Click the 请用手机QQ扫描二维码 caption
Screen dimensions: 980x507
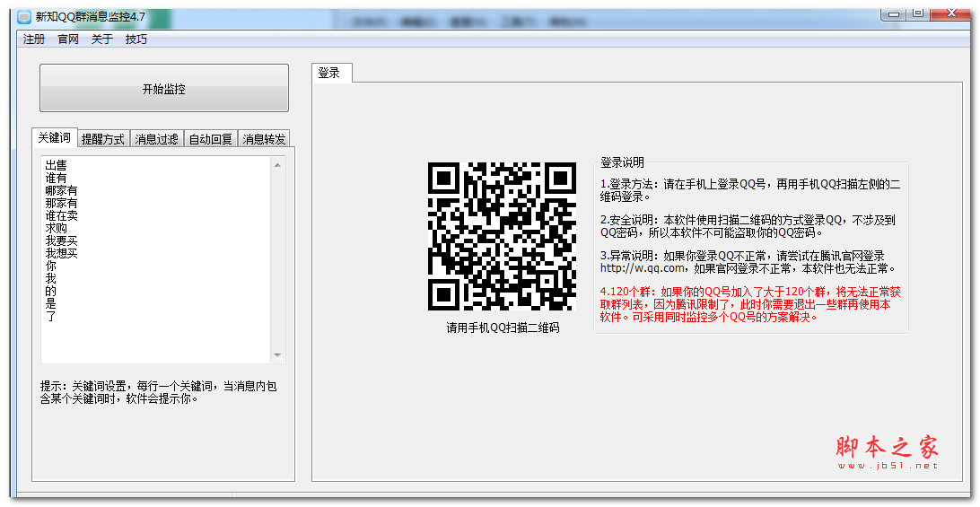[503, 328]
